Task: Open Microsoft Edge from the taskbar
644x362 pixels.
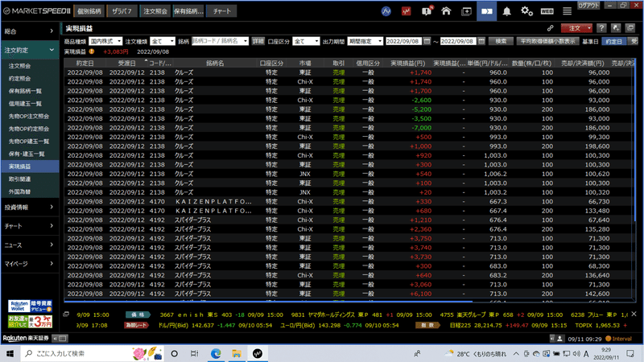Action: 216,353
